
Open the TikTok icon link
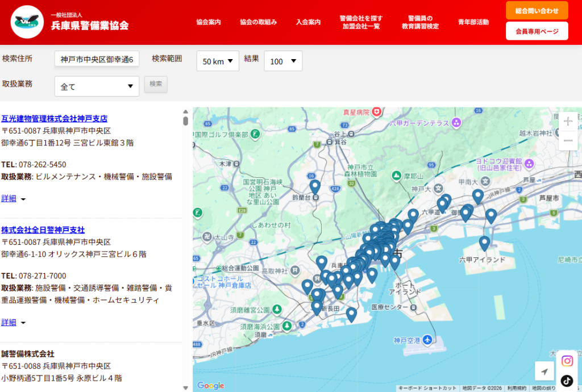point(567,380)
